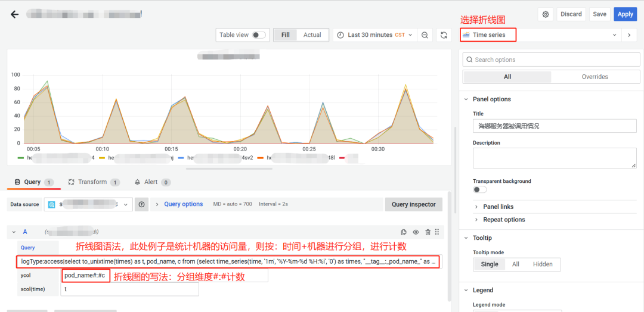Refresh the dashboard panel
Viewport: 644px width, 312px height.
(x=444, y=35)
